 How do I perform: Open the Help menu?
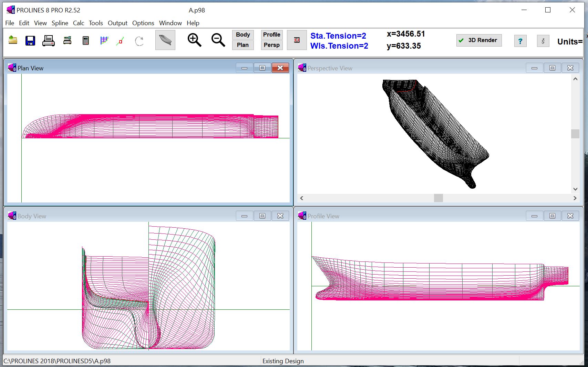tap(193, 23)
